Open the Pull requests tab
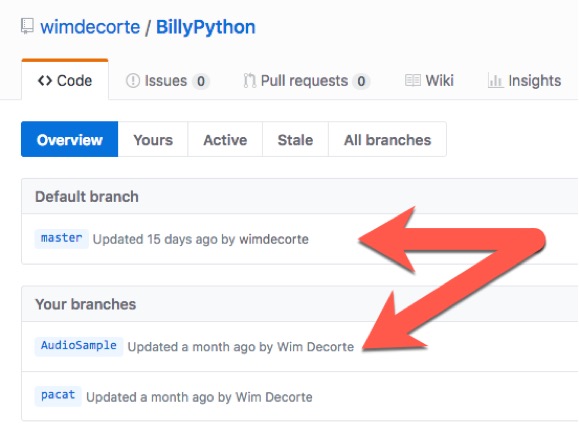Image resolution: width=579 pixels, height=433 pixels. (306, 80)
